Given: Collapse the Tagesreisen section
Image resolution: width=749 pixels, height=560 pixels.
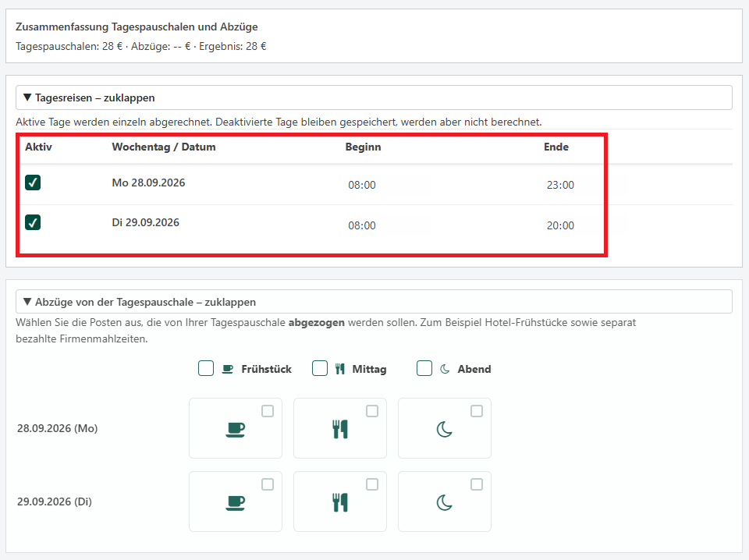Looking at the screenshot, I should click(x=374, y=97).
